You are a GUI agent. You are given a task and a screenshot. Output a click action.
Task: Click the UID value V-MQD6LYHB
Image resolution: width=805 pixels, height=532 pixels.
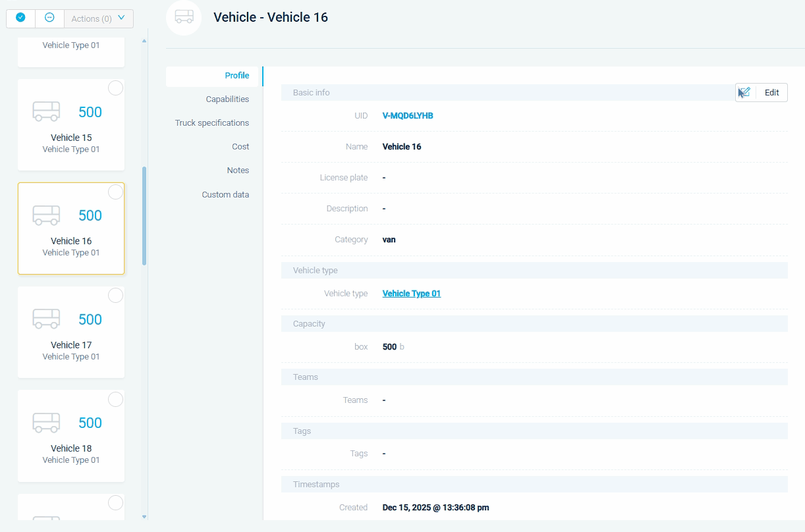408,116
